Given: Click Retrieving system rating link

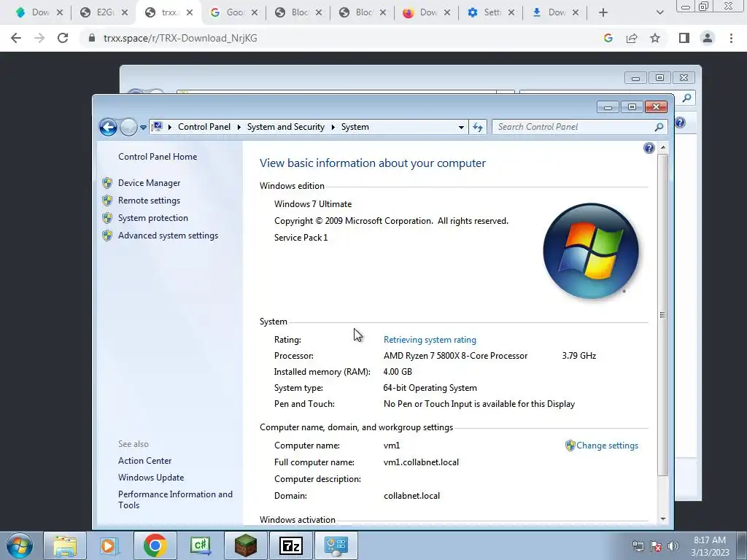Looking at the screenshot, I should point(430,340).
